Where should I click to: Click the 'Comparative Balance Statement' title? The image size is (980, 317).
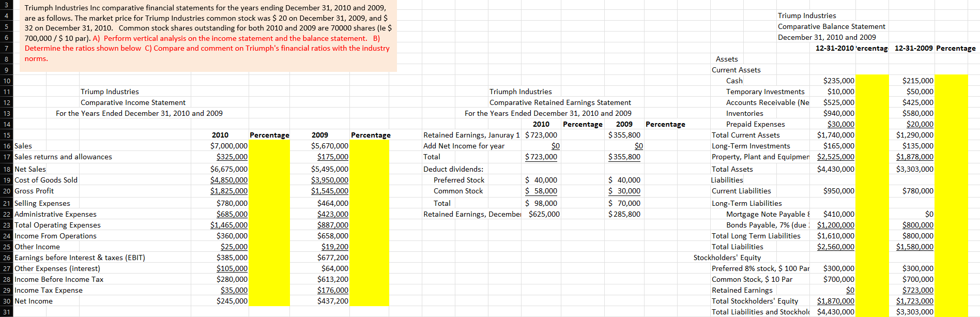(831, 26)
